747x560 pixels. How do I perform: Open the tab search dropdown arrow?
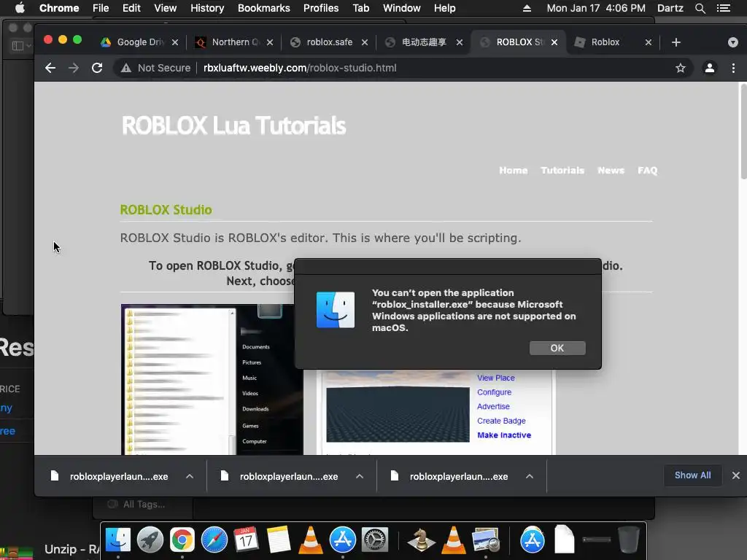[x=732, y=42]
